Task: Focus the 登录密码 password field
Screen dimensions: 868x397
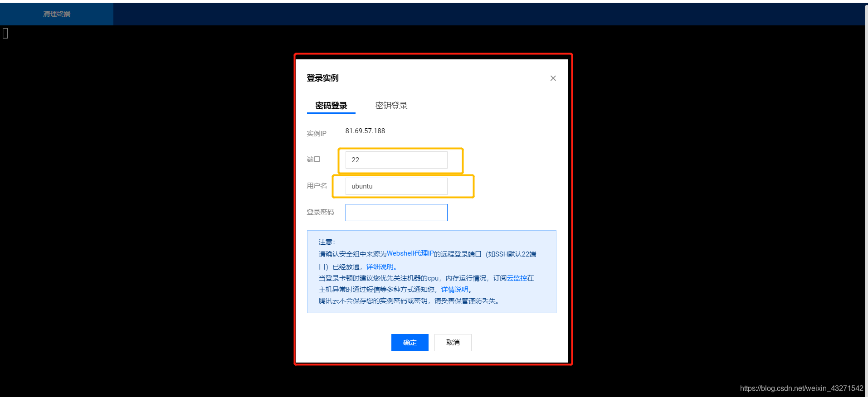Action: click(396, 213)
